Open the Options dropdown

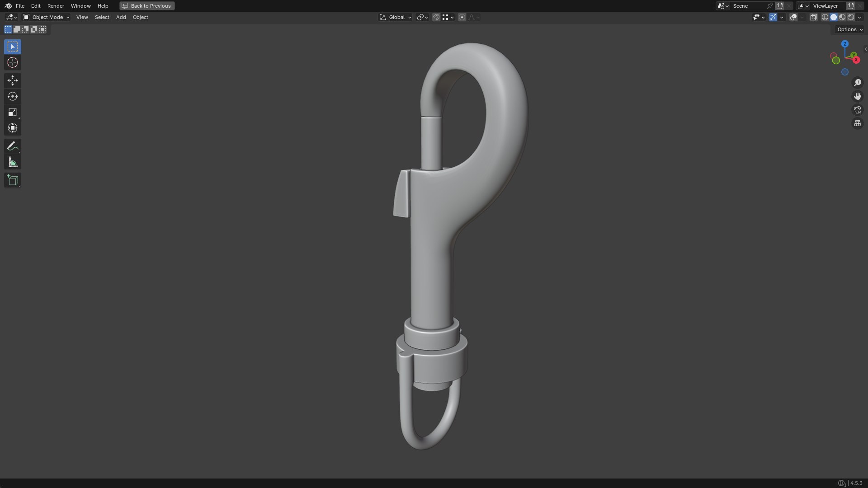(x=850, y=29)
